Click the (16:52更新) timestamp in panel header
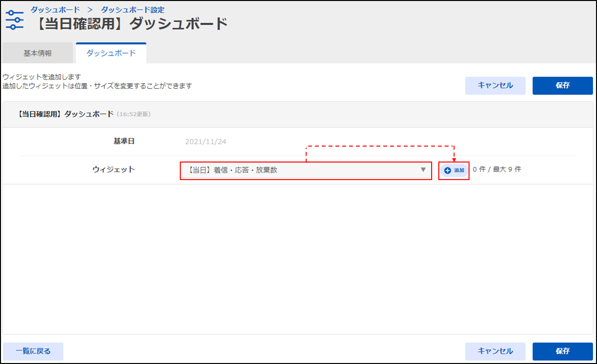 coord(134,114)
